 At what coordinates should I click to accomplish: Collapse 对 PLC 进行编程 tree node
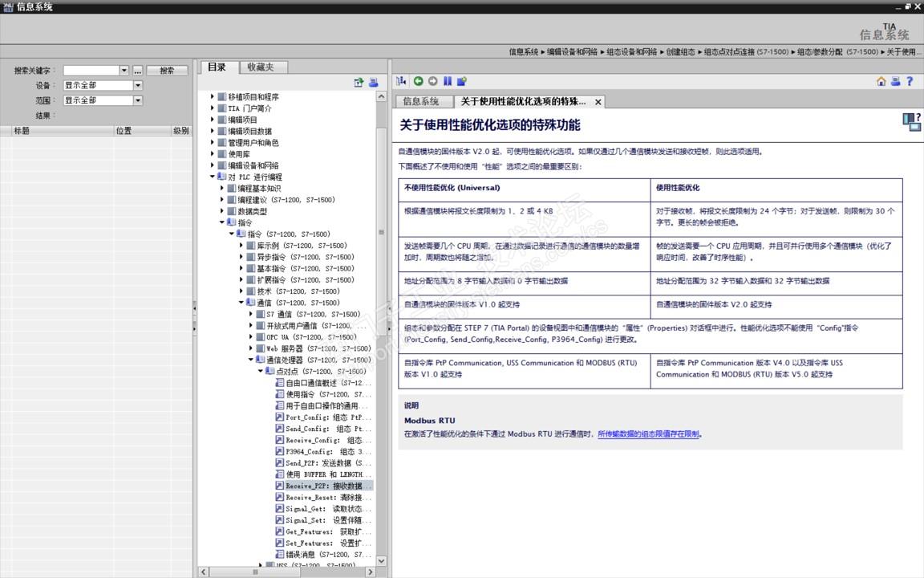(x=213, y=177)
